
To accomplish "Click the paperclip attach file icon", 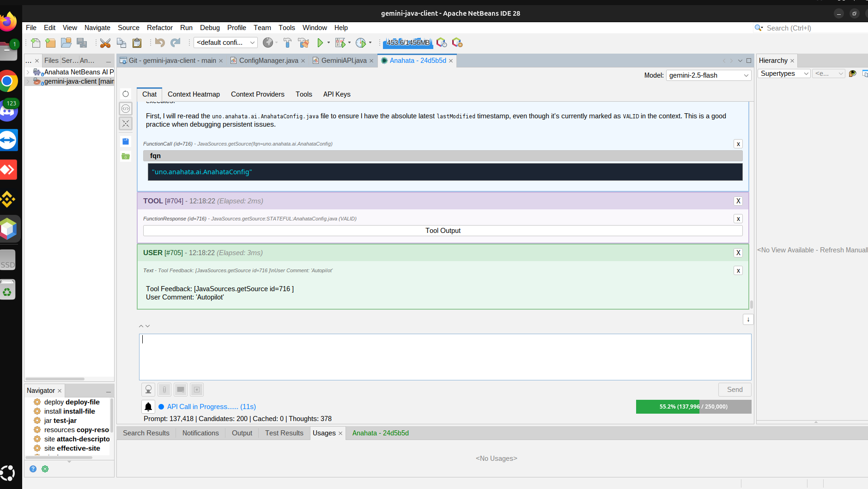I will point(164,390).
